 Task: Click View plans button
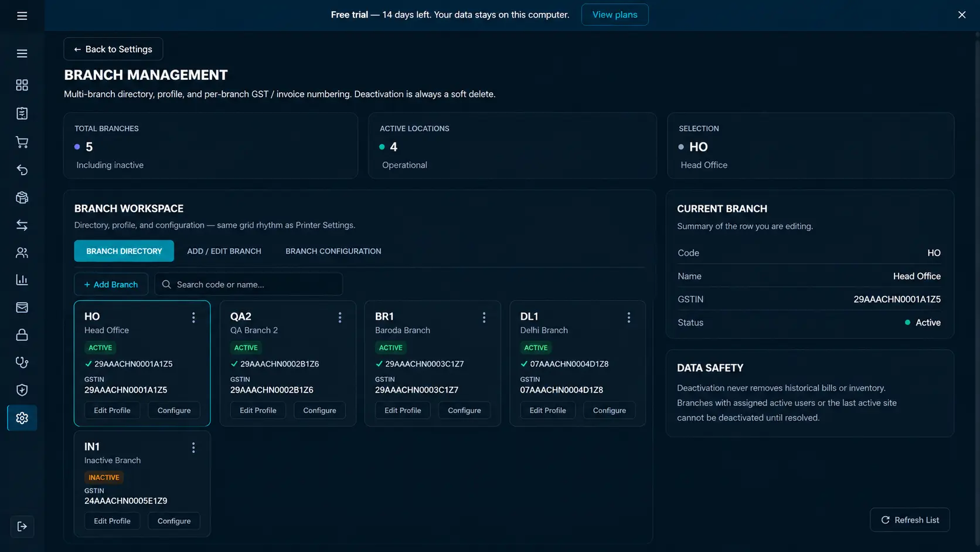pos(615,15)
